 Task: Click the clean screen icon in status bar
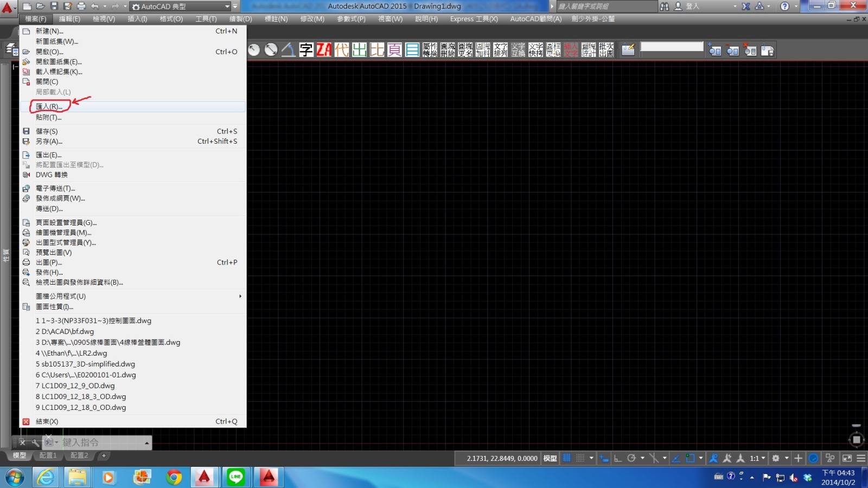point(847,458)
